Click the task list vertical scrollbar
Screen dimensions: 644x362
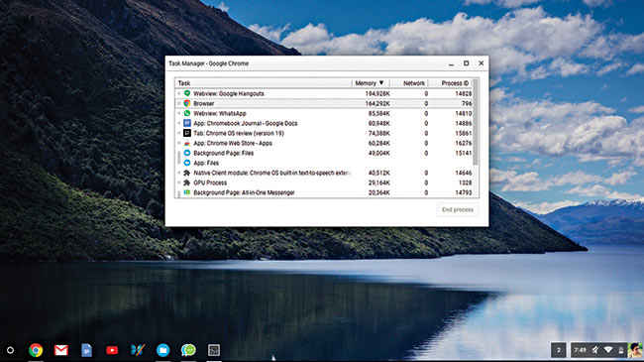click(476, 122)
